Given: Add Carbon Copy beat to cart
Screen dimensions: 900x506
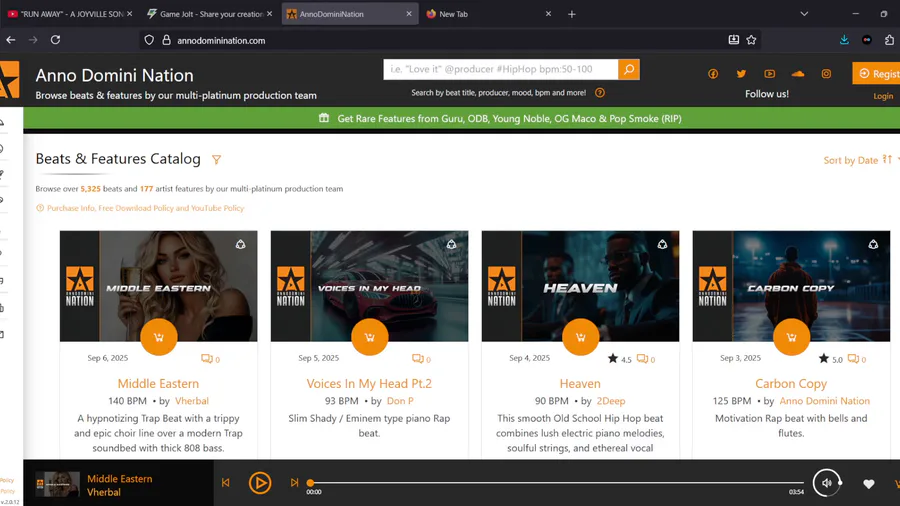Looking at the screenshot, I should [x=791, y=337].
